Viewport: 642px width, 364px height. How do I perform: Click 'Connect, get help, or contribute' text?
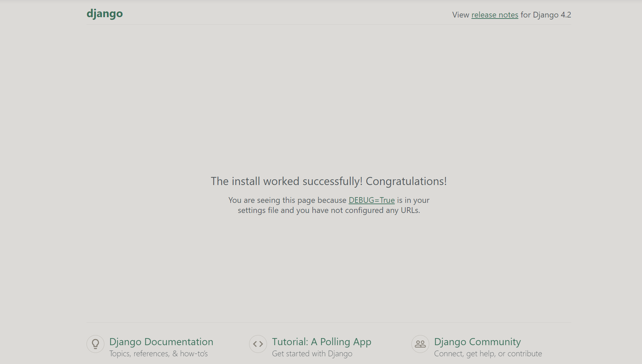click(488, 354)
